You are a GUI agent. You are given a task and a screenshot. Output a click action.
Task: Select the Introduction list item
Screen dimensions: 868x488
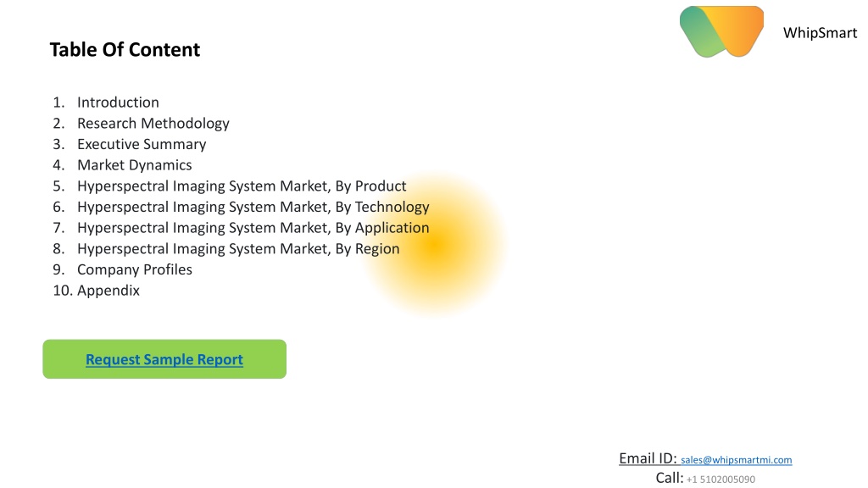[118, 103]
